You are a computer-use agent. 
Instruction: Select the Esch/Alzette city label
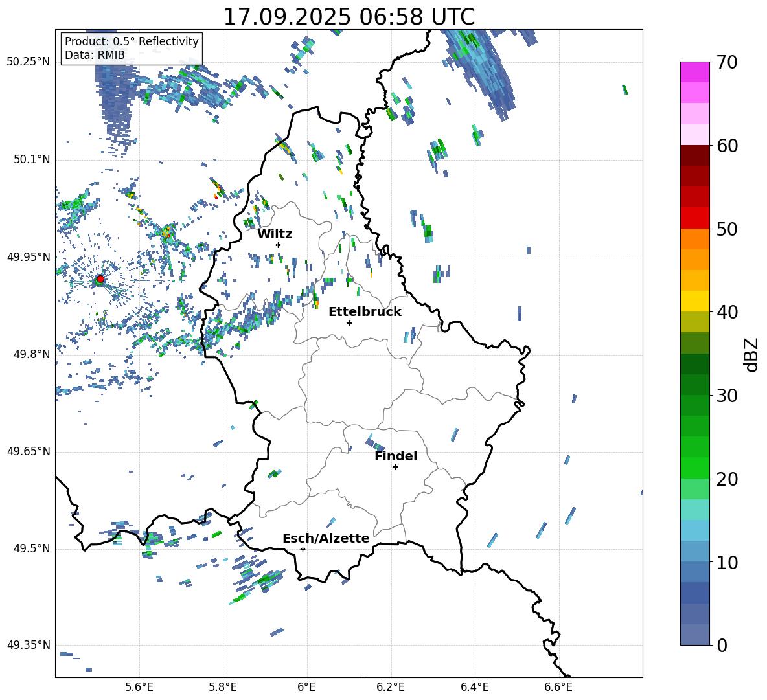[326, 538]
